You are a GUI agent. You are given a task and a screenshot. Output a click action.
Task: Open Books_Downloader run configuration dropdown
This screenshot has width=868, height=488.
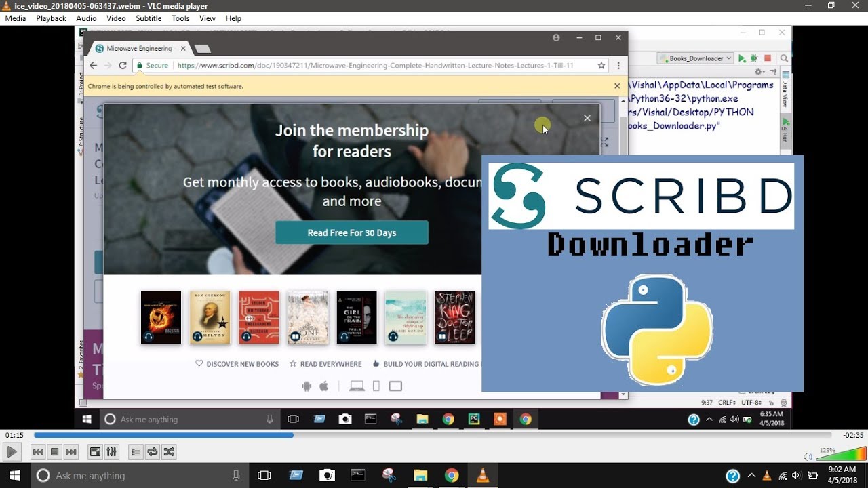(695, 58)
